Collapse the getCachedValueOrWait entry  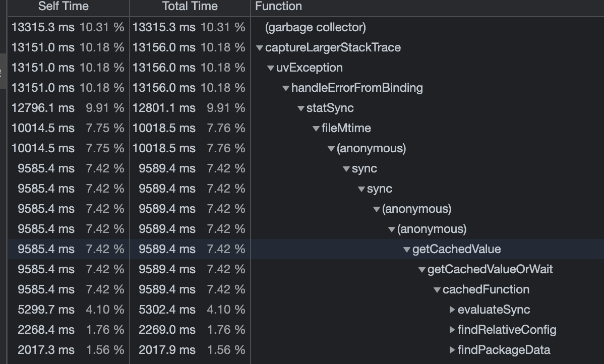(422, 269)
